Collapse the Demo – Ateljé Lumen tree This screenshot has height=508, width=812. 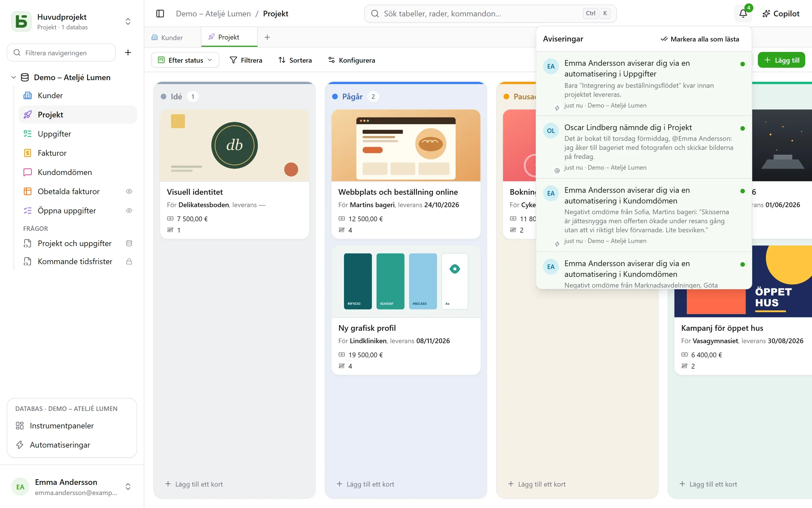pyautogui.click(x=14, y=77)
